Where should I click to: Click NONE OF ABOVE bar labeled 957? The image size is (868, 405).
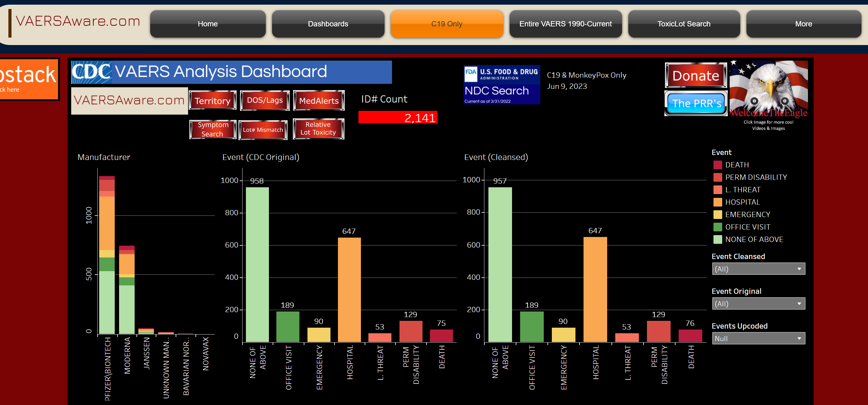point(500,265)
